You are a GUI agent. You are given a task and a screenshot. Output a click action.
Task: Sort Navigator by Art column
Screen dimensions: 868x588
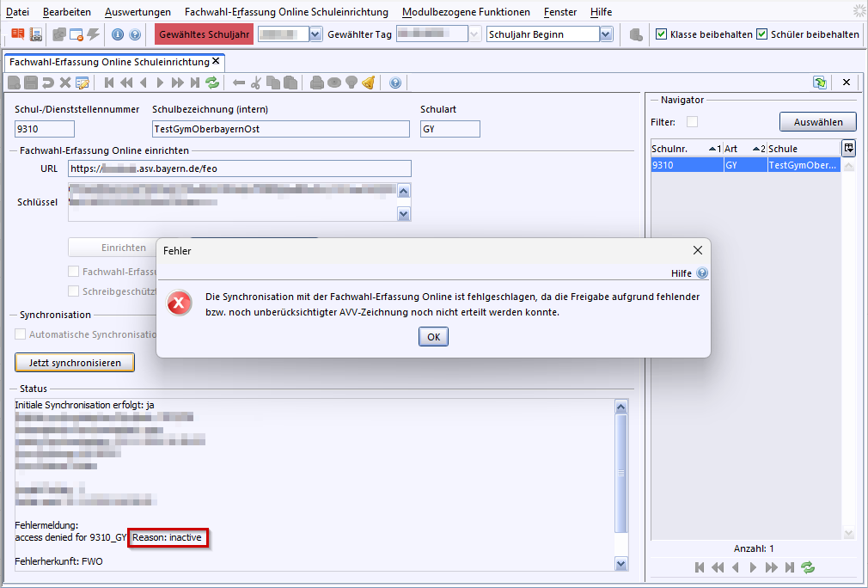coord(745,149)
